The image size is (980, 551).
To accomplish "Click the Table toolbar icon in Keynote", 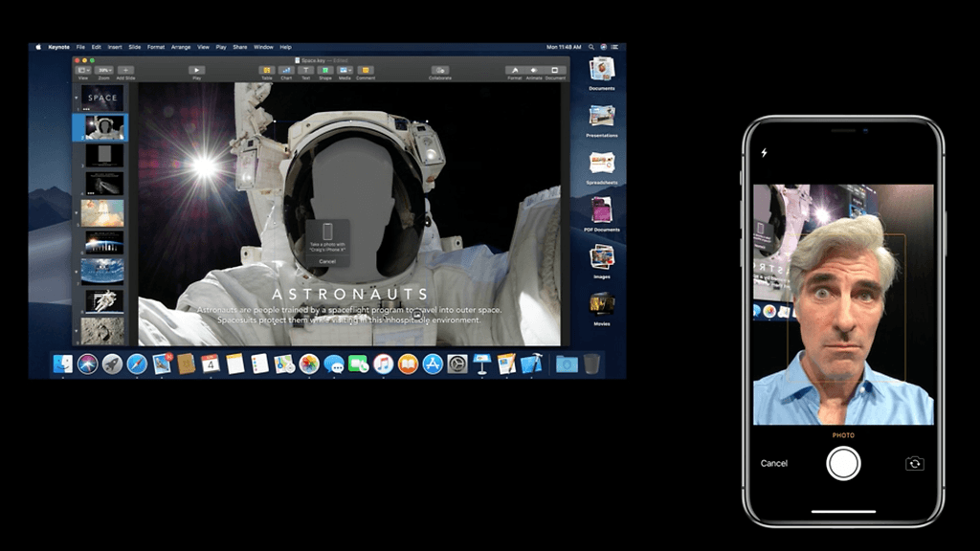I will [x=267, y=70].
